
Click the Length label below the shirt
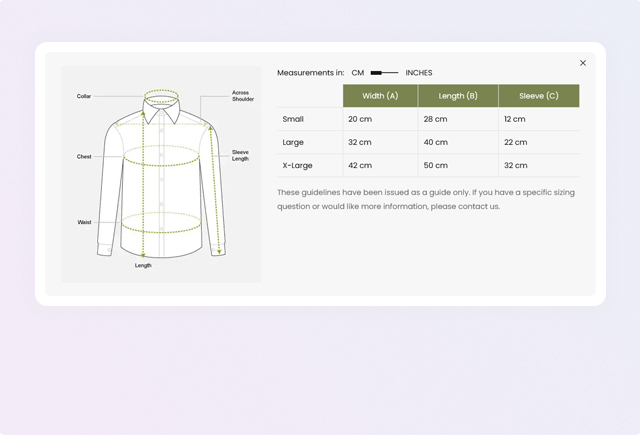tap(143, 266)
